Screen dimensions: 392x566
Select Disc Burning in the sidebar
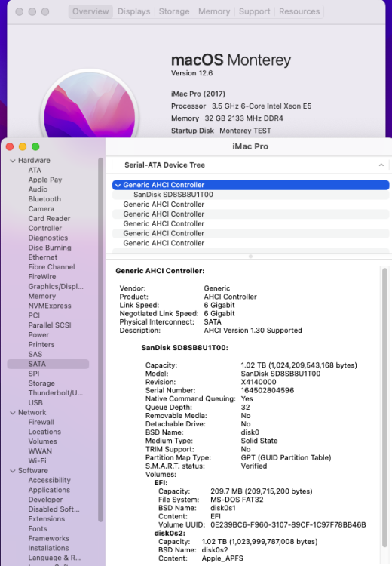tap(50, 248)
